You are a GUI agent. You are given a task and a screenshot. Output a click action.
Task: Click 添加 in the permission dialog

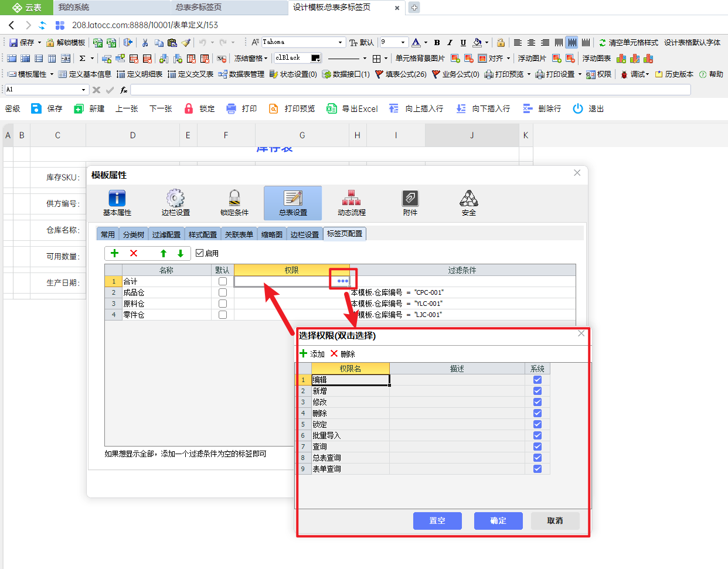click(312, 354)
